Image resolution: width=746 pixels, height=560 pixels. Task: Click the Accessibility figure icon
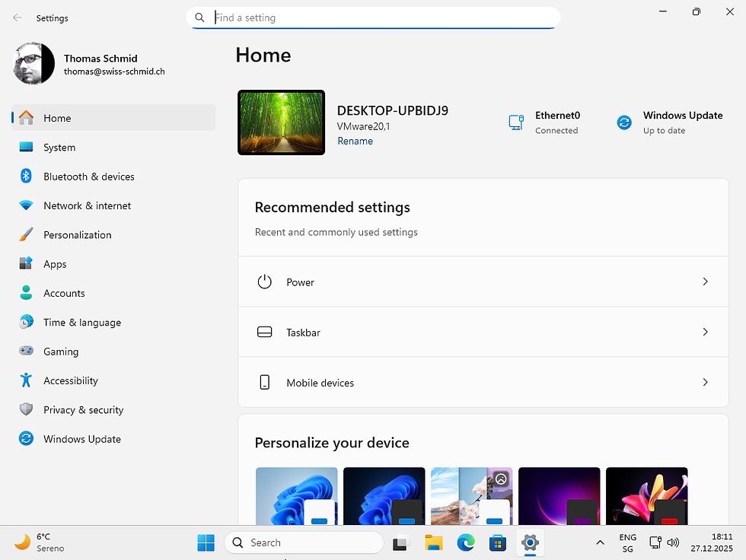pyautogui.click(x=26, y=380)
